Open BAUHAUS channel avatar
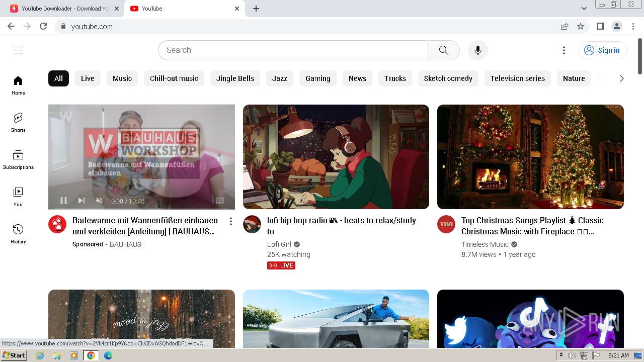 57,224
